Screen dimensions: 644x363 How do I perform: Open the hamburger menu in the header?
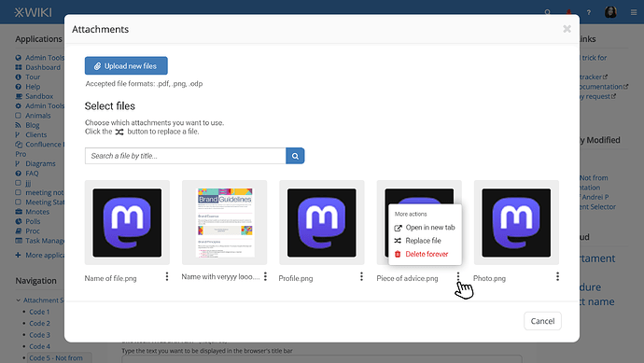pyautogui.click(x=634, y=12)
